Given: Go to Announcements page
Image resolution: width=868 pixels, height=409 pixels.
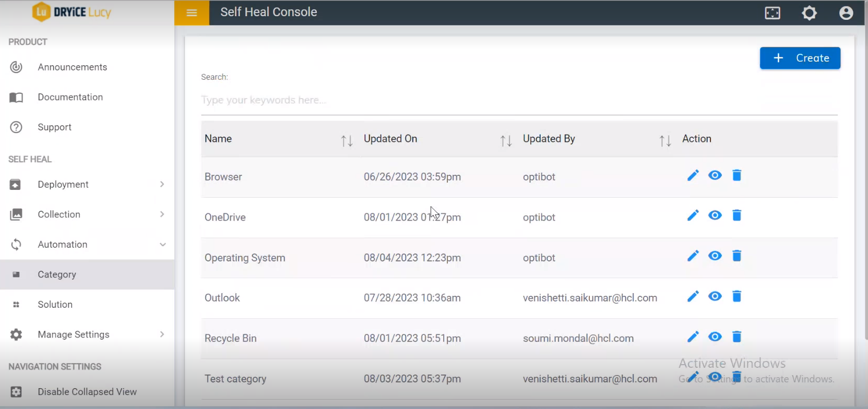Looking at the screenshot, I should [x=72, y=67].
